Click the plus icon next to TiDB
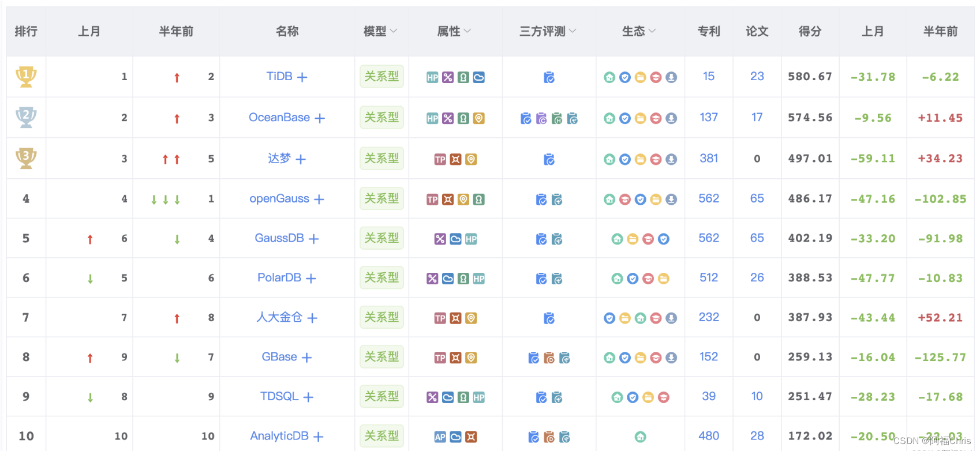Screen dimensions: 980x451 (302, 77)
